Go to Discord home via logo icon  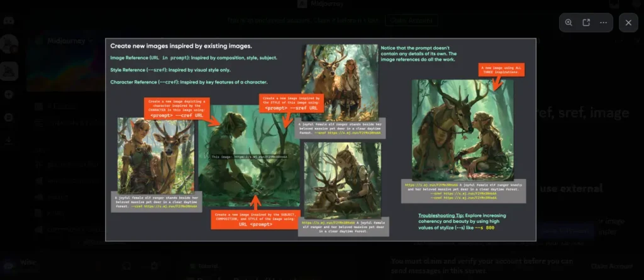9,20
